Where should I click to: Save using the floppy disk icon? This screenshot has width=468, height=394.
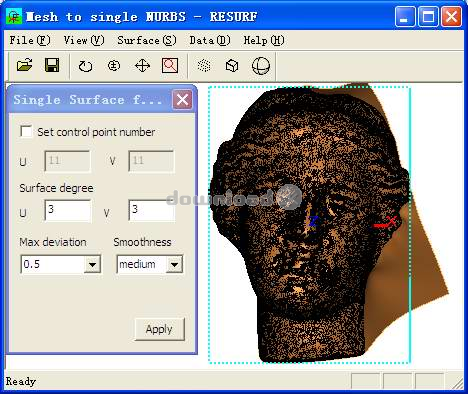pos(52,65)
